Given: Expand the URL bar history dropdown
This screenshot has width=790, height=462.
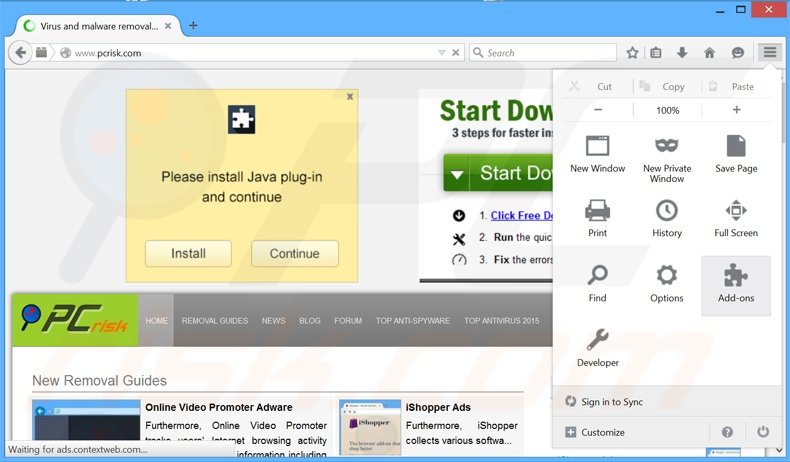Looking at the screenshot, I should 442,53.
